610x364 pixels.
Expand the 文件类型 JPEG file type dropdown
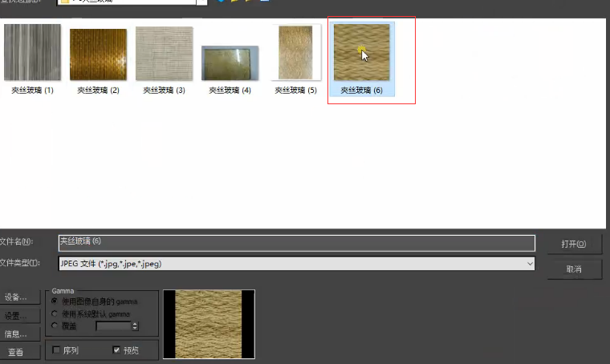pyautogui.click(x=530, y=263)
